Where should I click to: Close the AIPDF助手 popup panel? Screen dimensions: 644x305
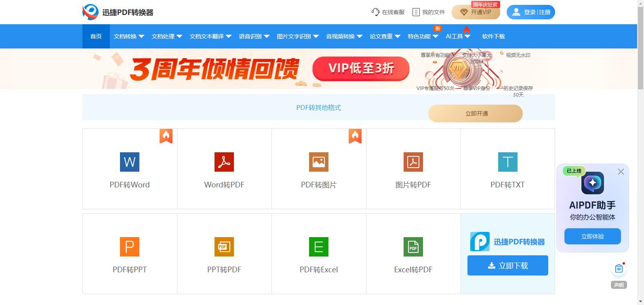tap(621, 172)
